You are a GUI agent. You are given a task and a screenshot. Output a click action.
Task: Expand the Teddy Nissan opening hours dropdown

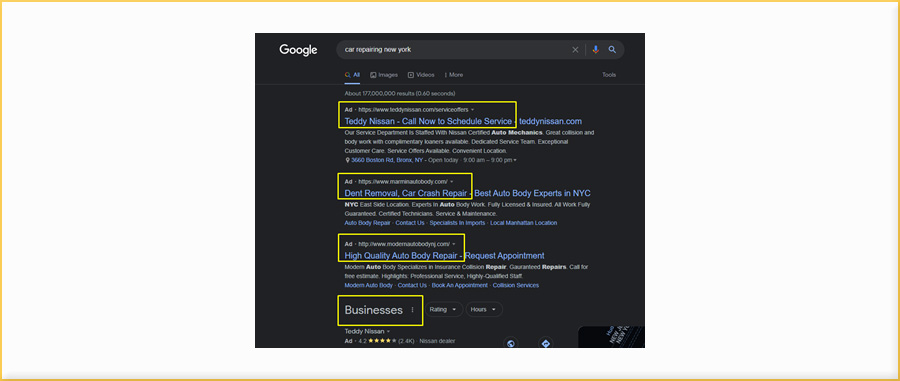[x=515, y=160]
